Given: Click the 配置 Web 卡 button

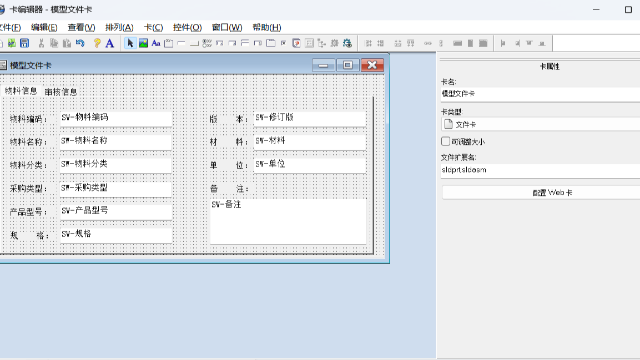Looking at the screenshot, I should [541, 192].
